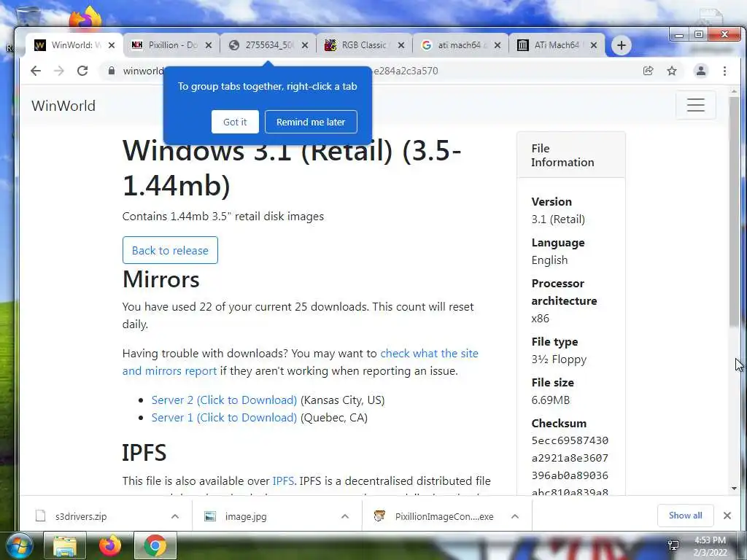Click the padlock site info icon
This screenshot has width=747, height=560.
click(112, 71)
